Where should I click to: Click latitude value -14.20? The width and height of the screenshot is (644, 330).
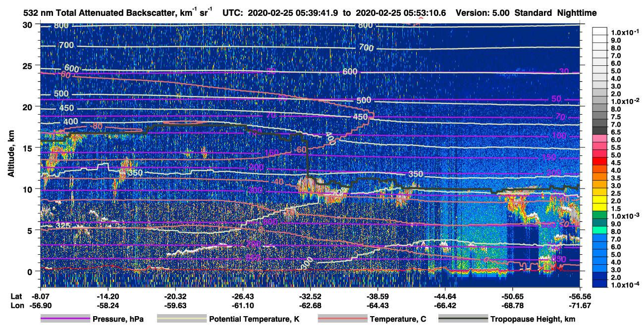pyautogui.click(x=107, y=296)
